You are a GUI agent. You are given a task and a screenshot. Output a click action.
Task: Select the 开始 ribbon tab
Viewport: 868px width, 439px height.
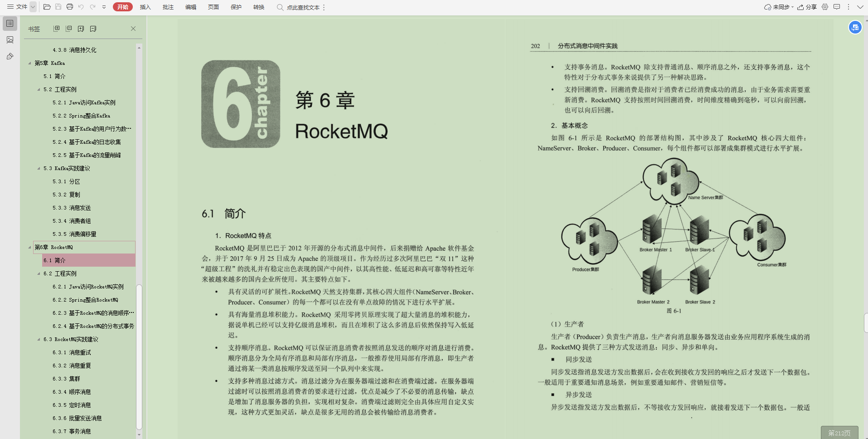[123, 7]
